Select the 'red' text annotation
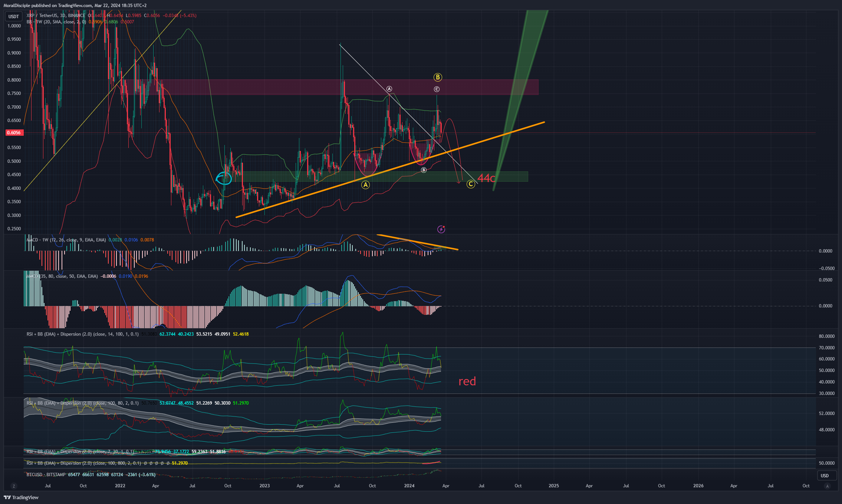This screenshot has height=504, width=842. [x=467, y=381]
